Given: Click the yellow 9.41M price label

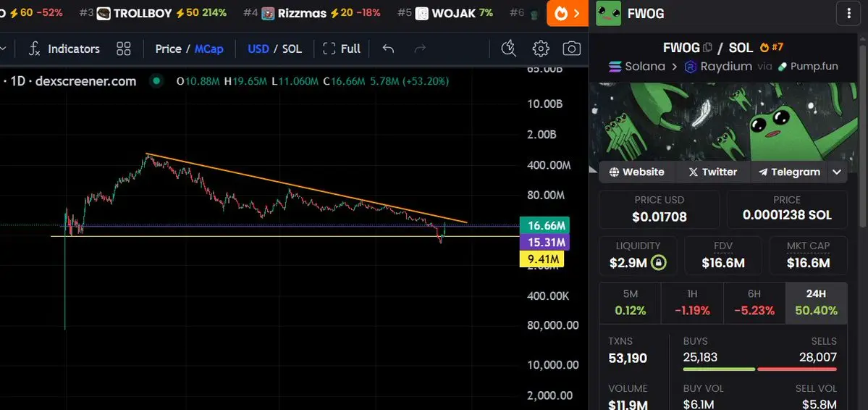Looking at the screenshot, I should tap(542, 259).
